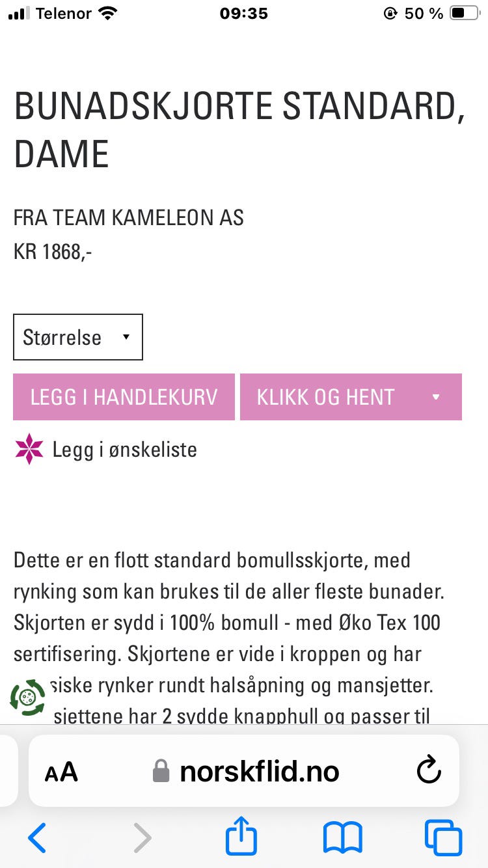Viewport: 488px width, 868px height.
Task: Tap the green circular cookie icon
Action: click(28, 698)
